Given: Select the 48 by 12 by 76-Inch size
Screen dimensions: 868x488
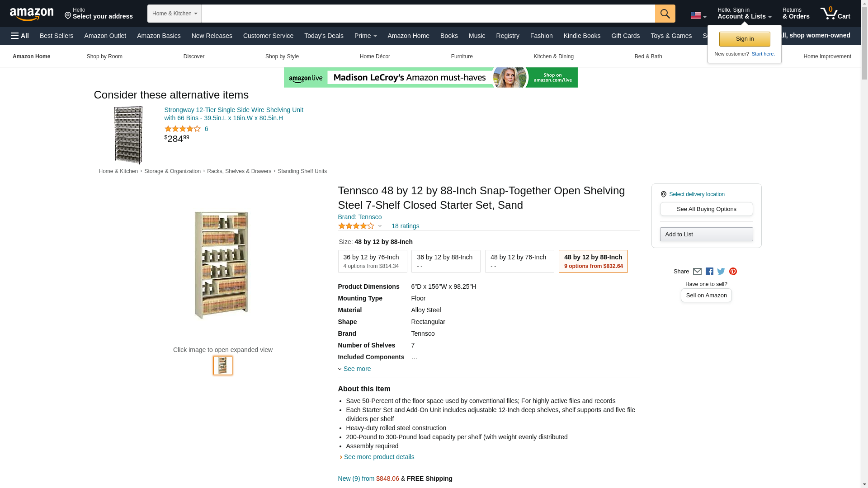Looking at the screenshot, I should 519,261.
